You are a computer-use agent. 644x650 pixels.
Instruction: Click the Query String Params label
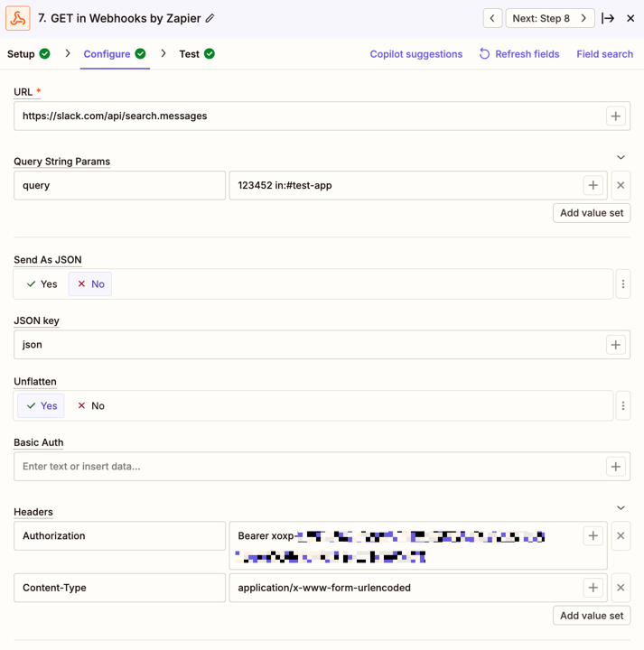[62, 162]
